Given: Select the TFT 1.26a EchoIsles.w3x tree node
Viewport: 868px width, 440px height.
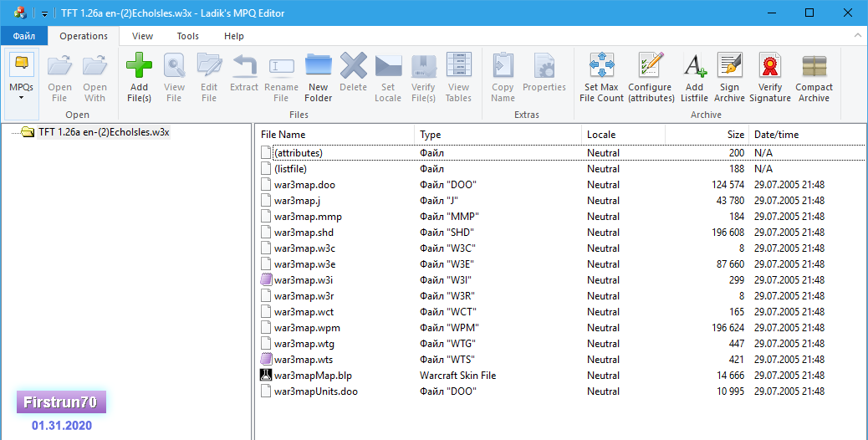Looking at the screenshot, I should click(104, 132).
